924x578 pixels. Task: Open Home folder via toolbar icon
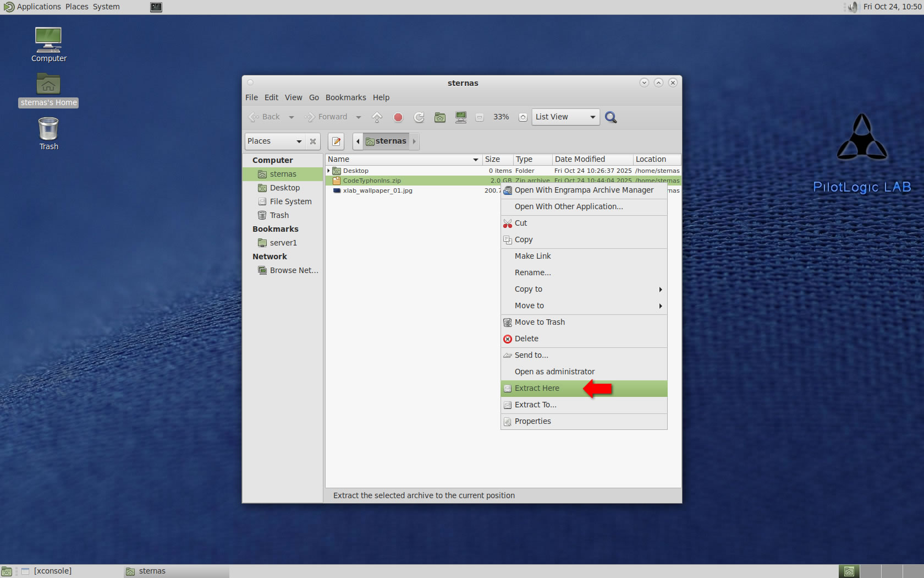click(440, 117)
